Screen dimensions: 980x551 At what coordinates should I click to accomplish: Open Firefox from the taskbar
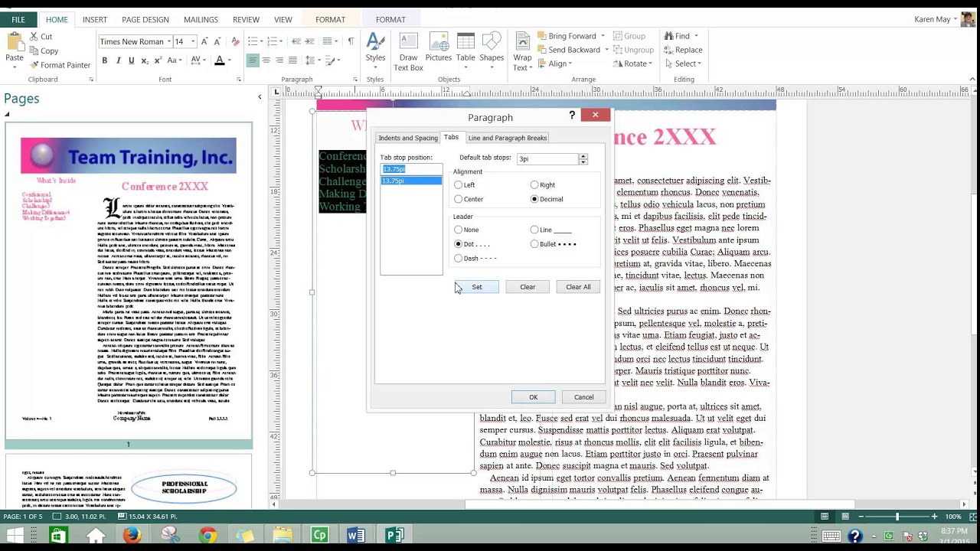[132, 535]
